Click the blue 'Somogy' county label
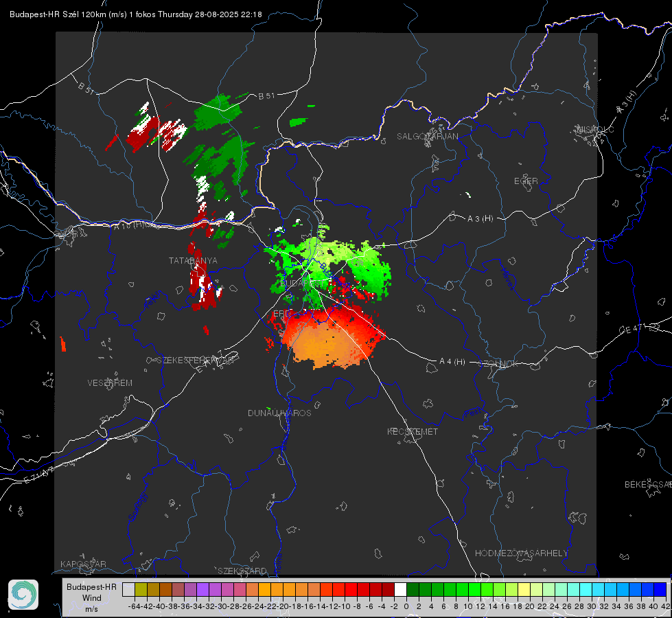 coord(137,507)
